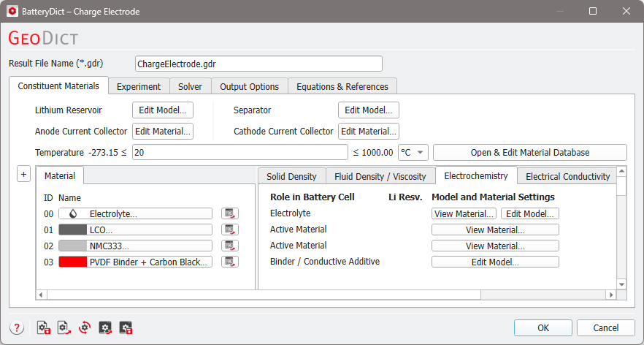Click the database icon beside Electrolyte
644x345 pixels.
[229, 213]
